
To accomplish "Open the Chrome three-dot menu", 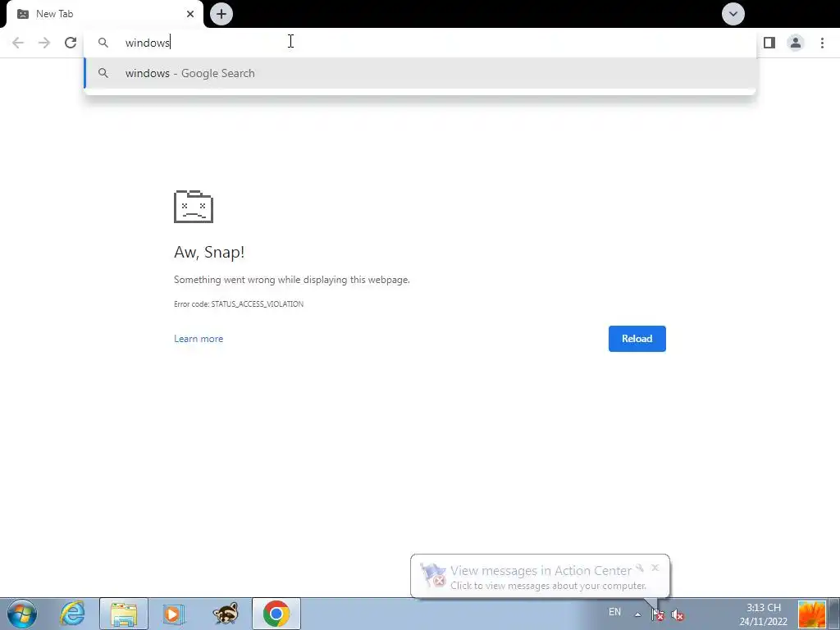I will pyautogui.click(x=822, y=43).
